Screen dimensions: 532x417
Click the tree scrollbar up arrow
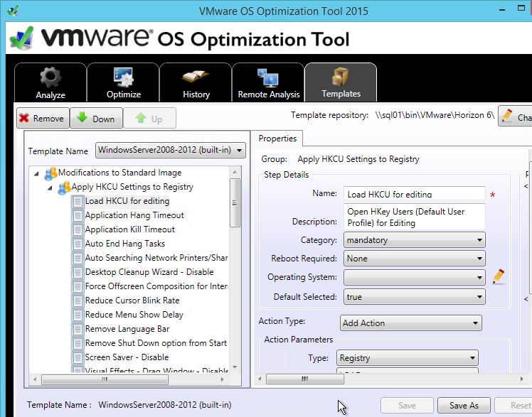[235, 173]
